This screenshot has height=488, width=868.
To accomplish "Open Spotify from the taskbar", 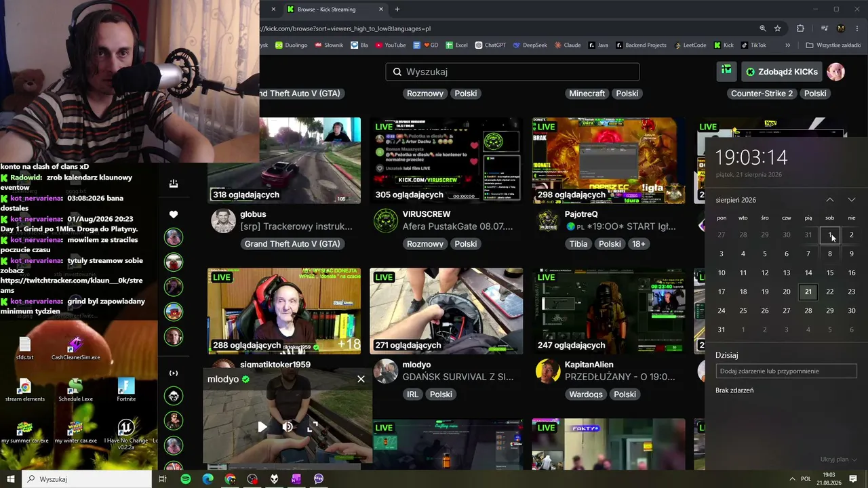I will pyautogui.click(x=186, y=479).
